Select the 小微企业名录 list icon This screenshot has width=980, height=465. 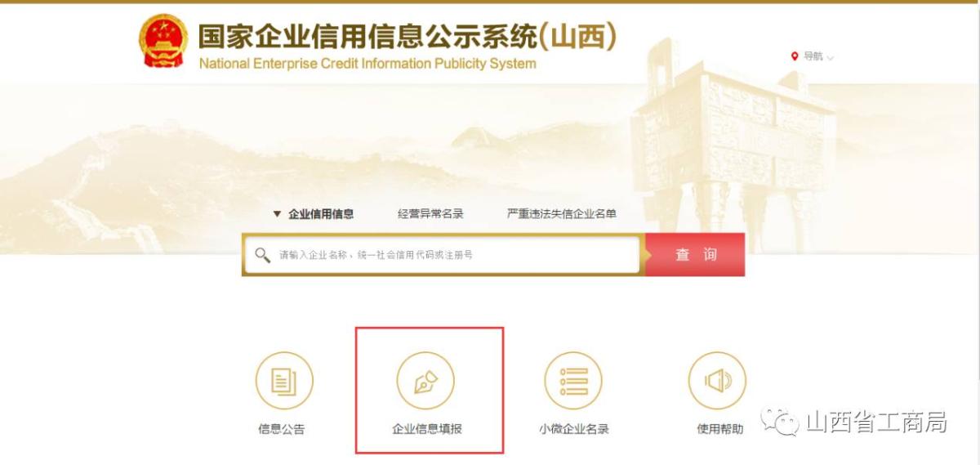[573, 381]
